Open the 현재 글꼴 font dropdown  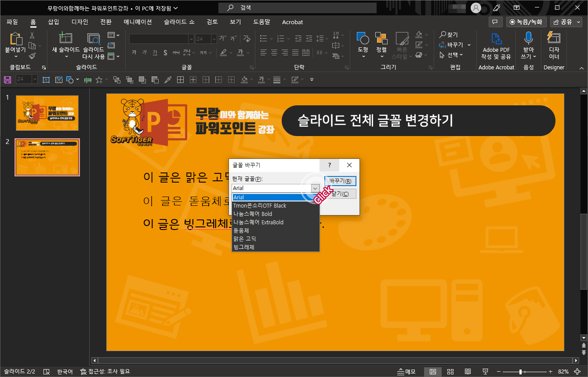click(315, 188)
